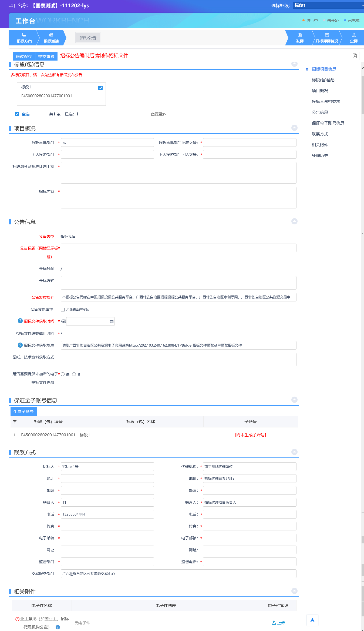Switch to the 招标公告 tab
Image resolution: width=364 pixels, height=631 pixels.
(x=88, y=38)
